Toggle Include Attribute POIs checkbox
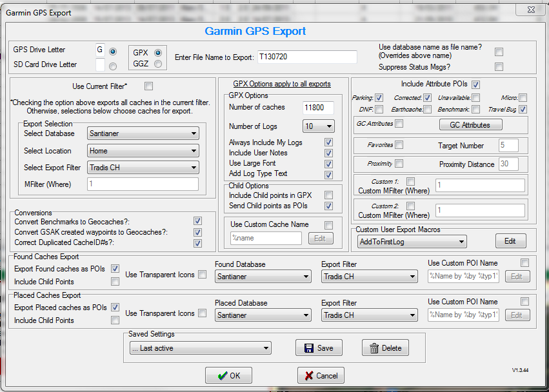 [x=475, y=84]
